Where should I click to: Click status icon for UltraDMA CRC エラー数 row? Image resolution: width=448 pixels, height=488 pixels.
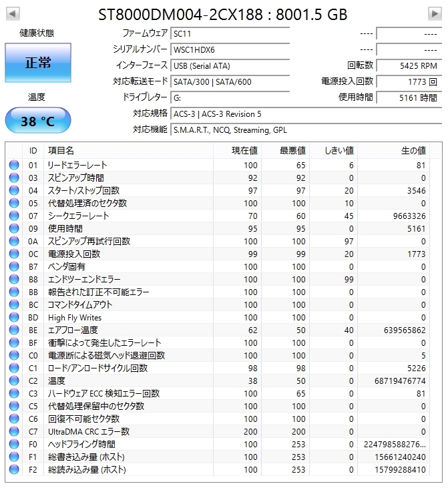click(x=14, y=432)
